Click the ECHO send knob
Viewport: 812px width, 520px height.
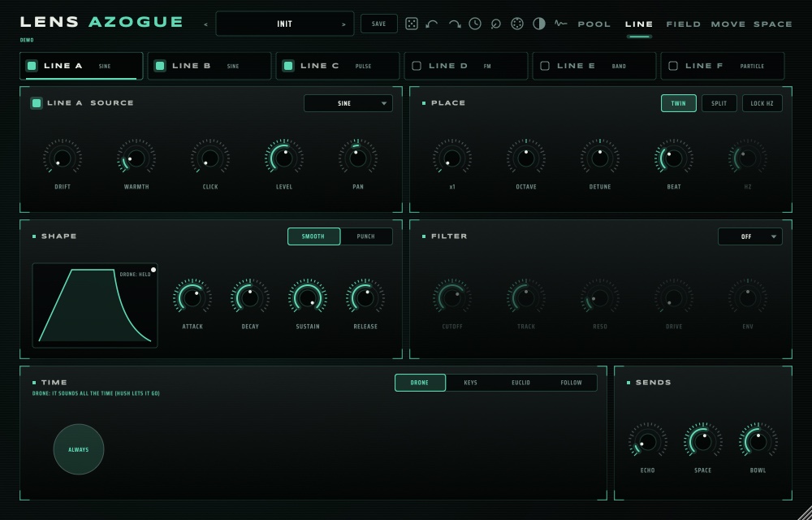(x=647, y=442)
